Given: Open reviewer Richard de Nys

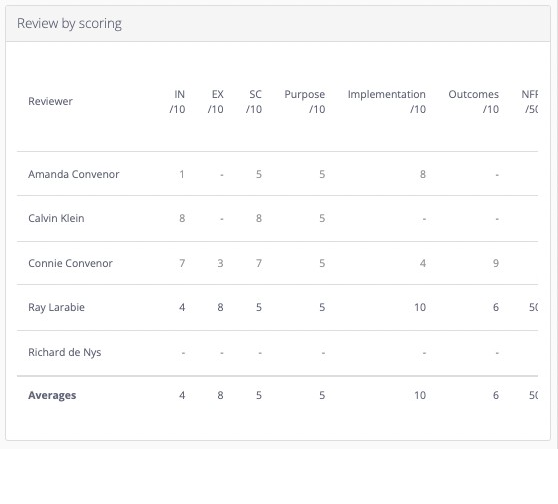Looking at the screenshot, I should pos(65,352).
